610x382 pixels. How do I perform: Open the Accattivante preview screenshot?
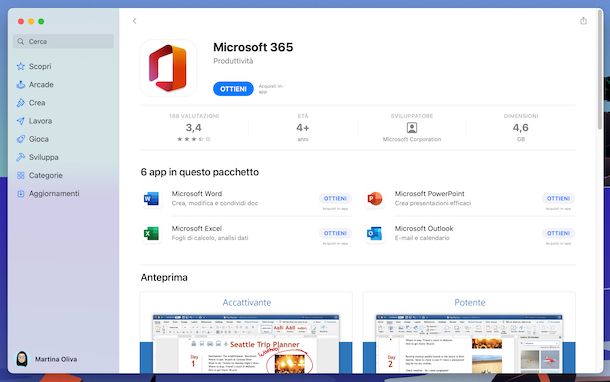click(246, 333)
